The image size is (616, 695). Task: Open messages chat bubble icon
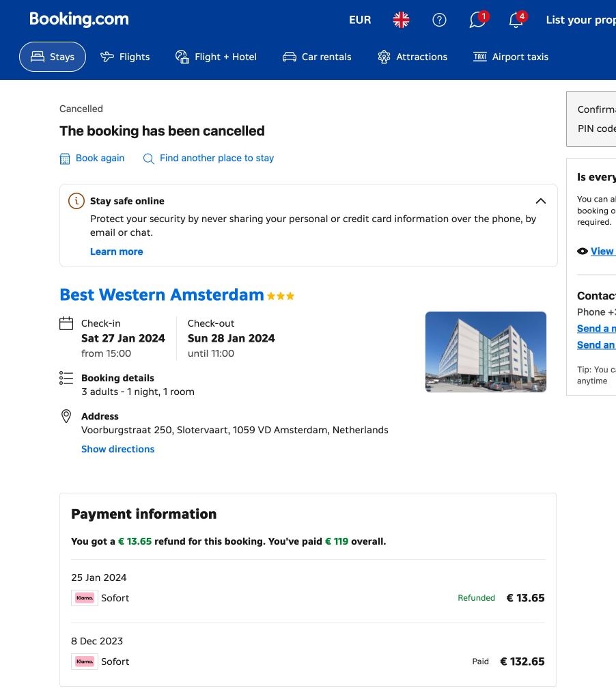point(478,20)
